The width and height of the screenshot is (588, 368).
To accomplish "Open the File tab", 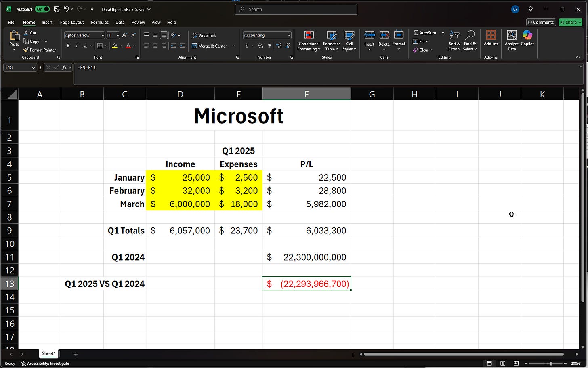I will pyautogui.click(x=11, y=22).
